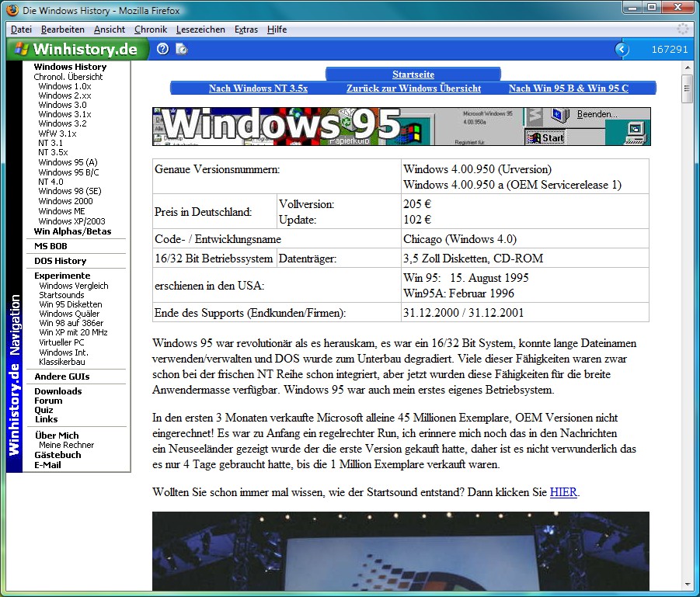The image size is (700, 597).
Task: Select 'Chronol. Übersicht' in the navigation
Action: pyautogui.click(x=68, y=77)
